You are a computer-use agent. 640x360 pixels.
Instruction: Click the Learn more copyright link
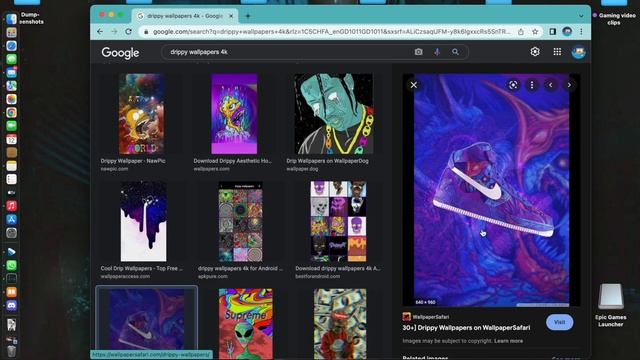[x=509, y=341]
